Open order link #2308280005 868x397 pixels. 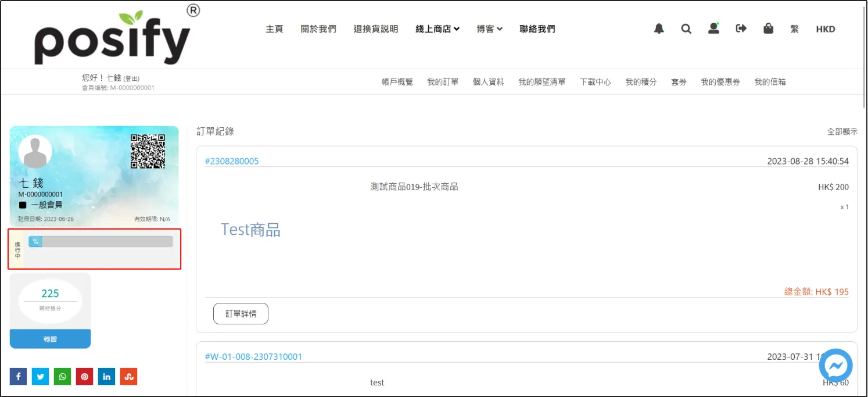(x=232, y=161)
